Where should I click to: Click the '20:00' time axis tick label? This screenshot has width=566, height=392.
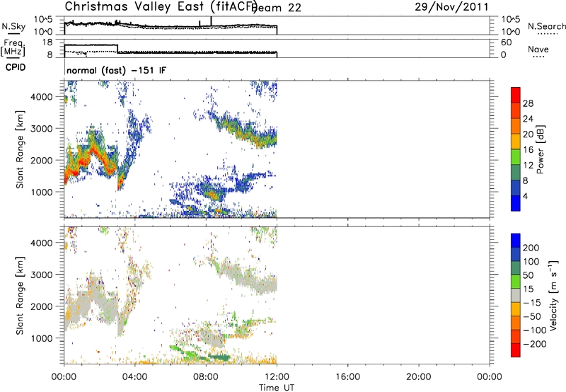419,377
